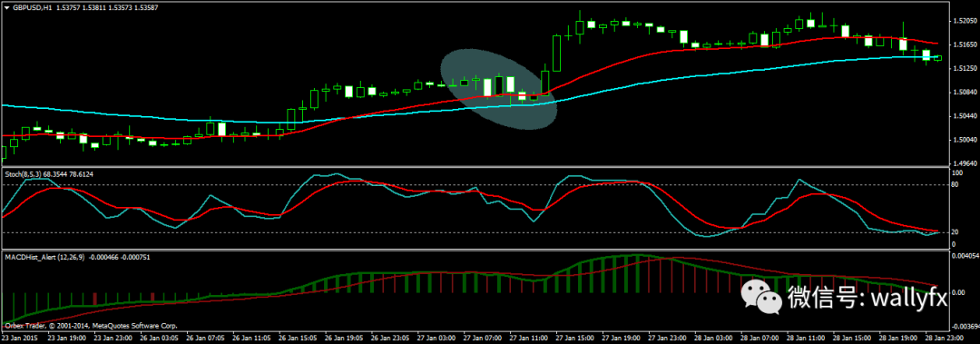Click the 26 Jan 15:05 time label
Viewport: 980px width, 344px height.
click(x=294, y=337)
